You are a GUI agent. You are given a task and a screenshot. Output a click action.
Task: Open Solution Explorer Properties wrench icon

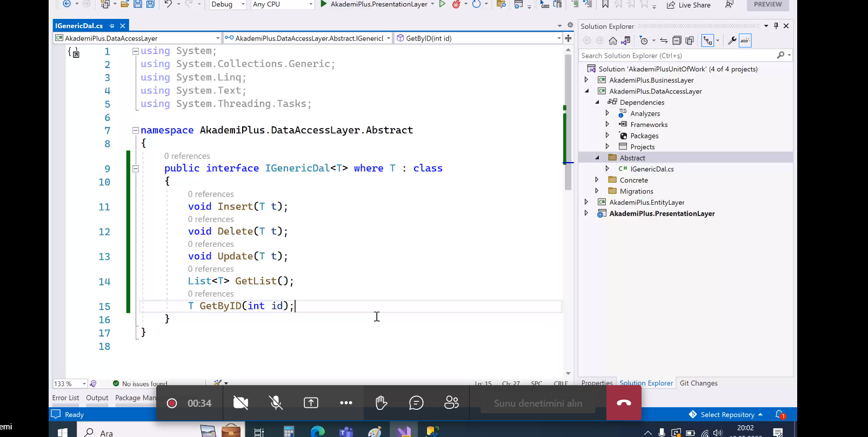(732, 41)
